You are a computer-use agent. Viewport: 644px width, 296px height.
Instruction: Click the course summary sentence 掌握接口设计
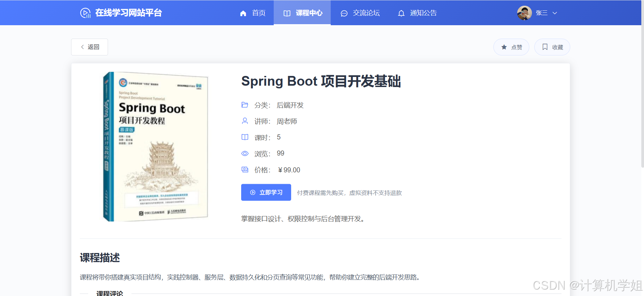(303, 219)
